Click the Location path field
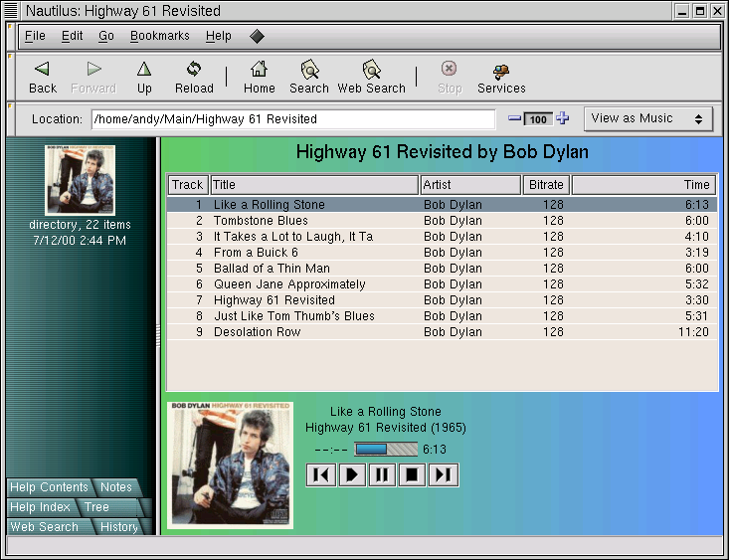729x560 pixels. pos(293,119)
